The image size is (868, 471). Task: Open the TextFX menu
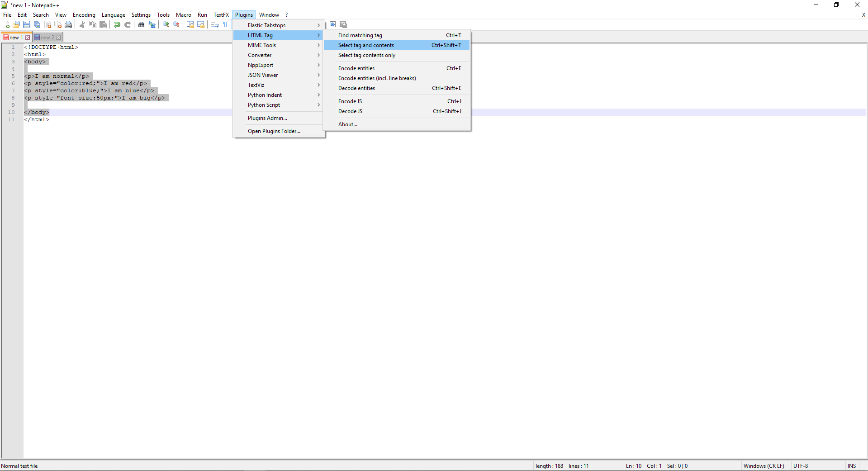221,15
